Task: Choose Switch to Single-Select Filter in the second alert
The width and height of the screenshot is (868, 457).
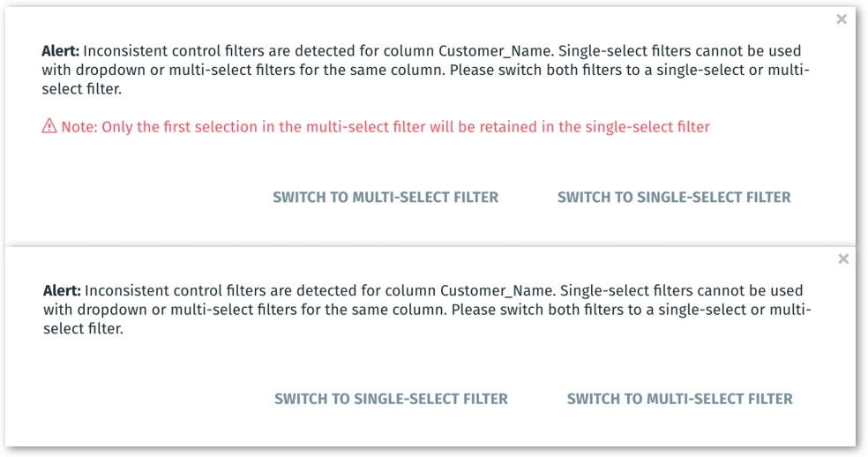Action: [x=391, y=399]
